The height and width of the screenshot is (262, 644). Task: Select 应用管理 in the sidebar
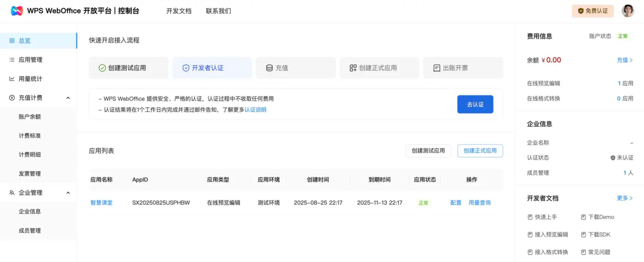click(x=31, y=60)
